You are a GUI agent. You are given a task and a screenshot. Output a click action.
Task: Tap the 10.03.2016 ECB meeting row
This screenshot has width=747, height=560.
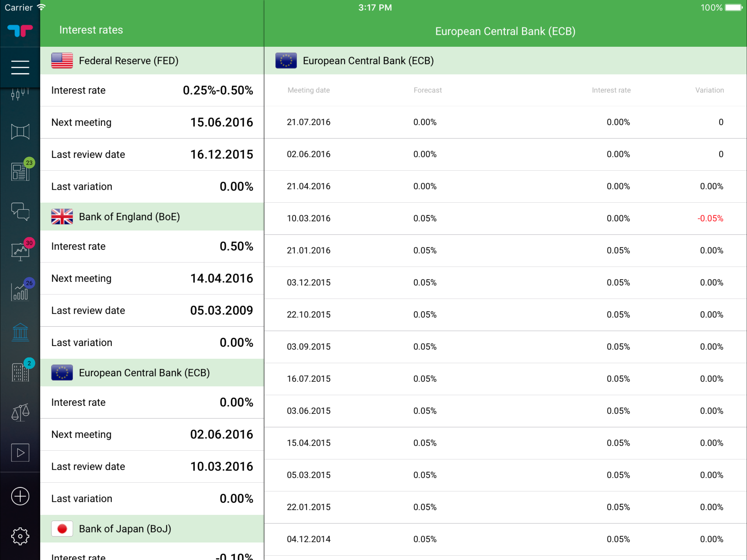(x=505, y=218)
